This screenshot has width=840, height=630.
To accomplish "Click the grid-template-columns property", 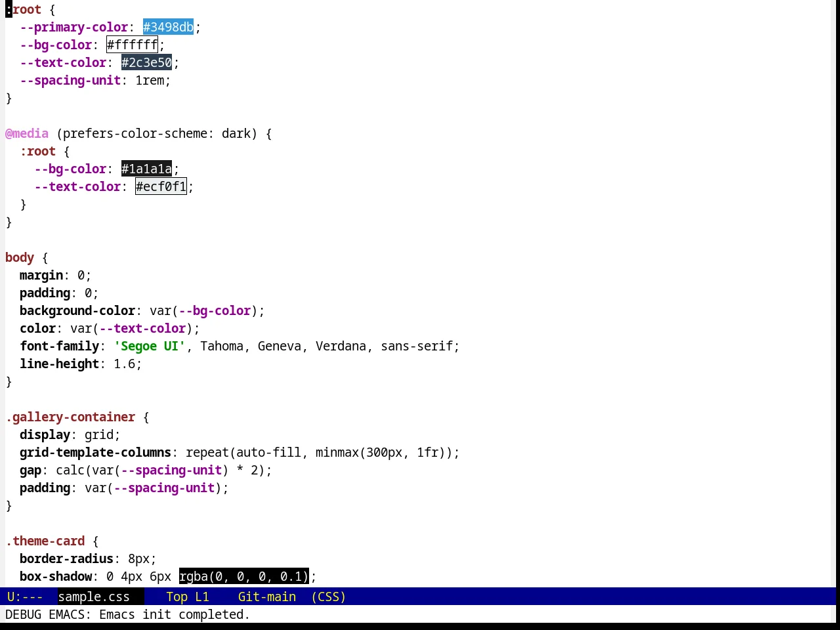I will (x=95, y=452).
